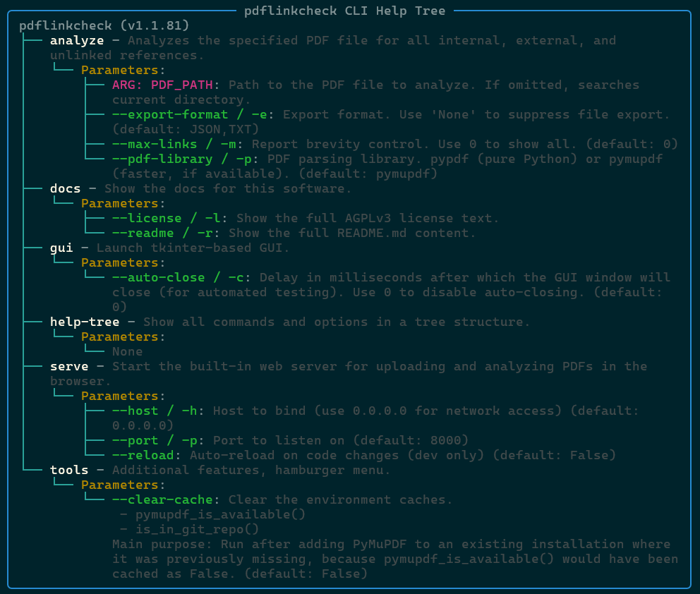Click 'Show the docs for this software.'

click(x=228, y=188)
